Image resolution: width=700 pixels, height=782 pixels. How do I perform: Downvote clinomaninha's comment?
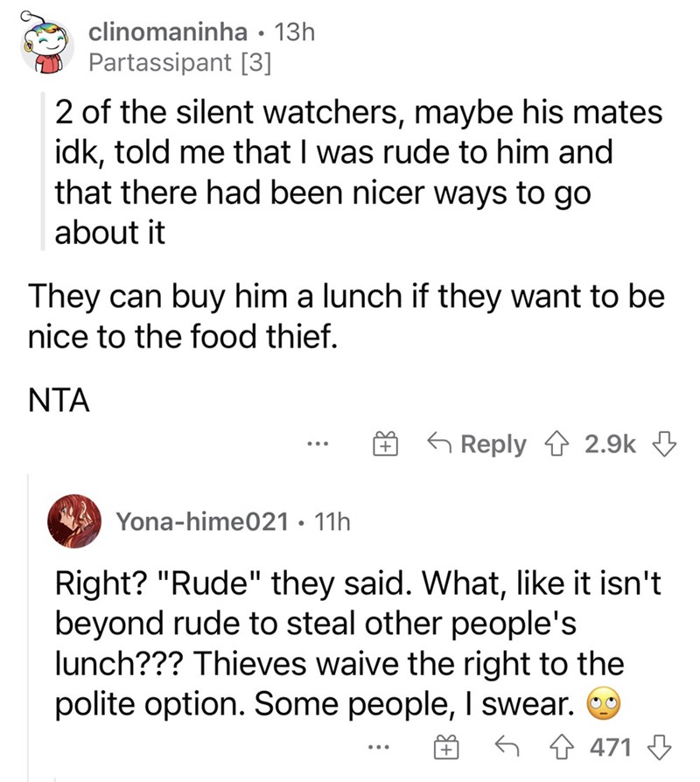tap(665, 443)
